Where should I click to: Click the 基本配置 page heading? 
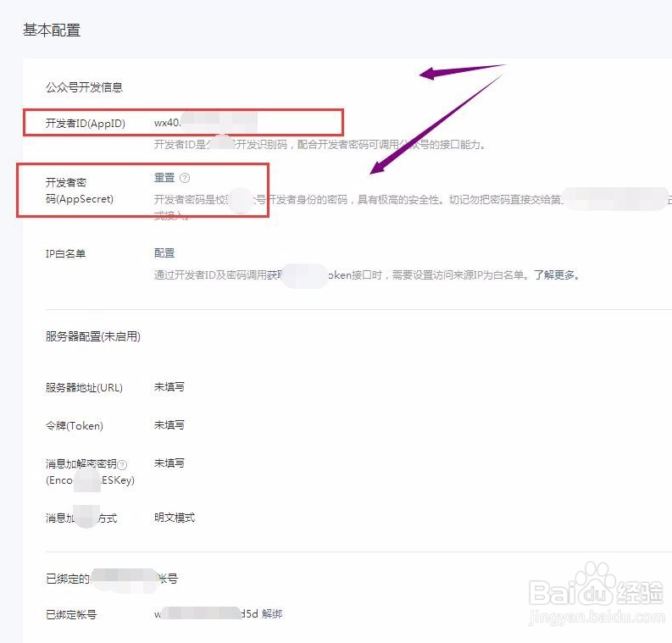[52, 30]
